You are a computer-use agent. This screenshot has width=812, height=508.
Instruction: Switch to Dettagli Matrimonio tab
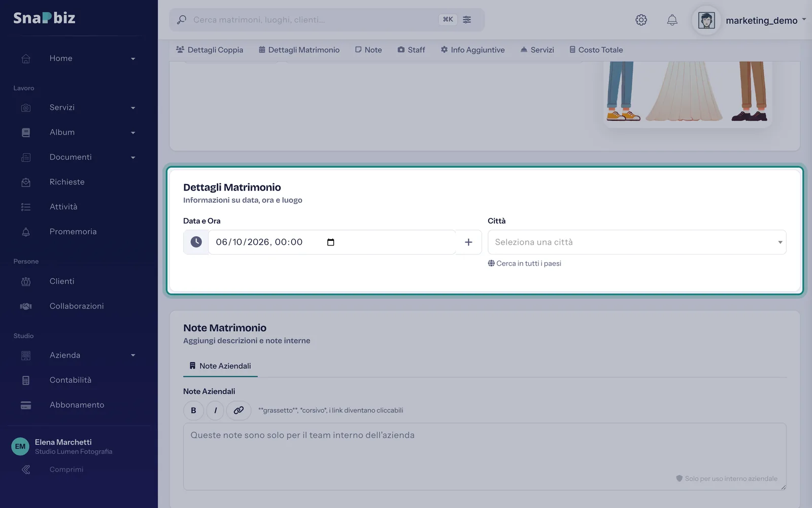[299, 50]
